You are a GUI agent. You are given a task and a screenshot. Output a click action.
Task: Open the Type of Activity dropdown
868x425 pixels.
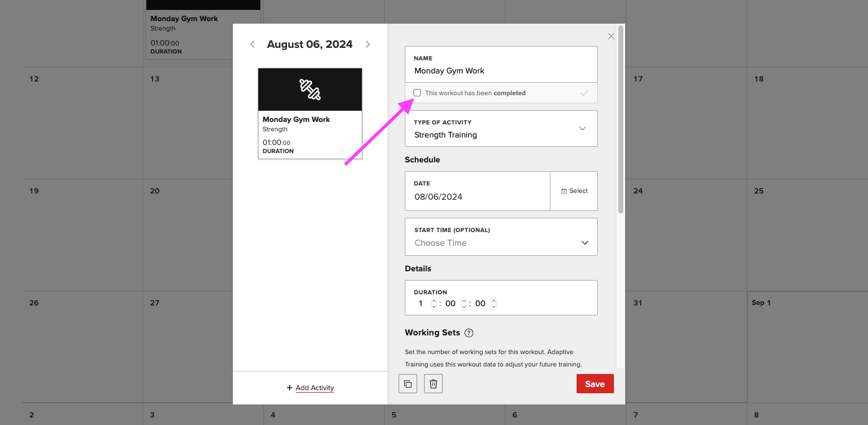(x=583, y=128)
